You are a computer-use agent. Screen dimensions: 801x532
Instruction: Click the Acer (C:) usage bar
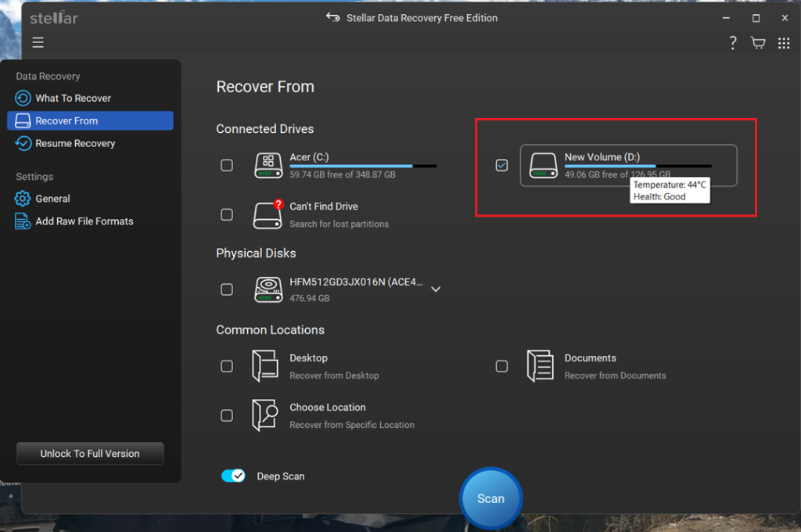[363, 166]
